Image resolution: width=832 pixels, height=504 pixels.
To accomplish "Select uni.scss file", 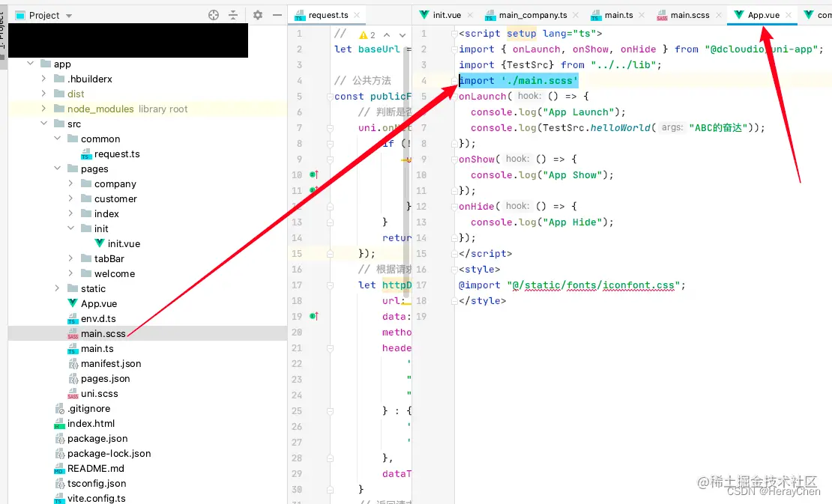I will [x=99, y=393].
